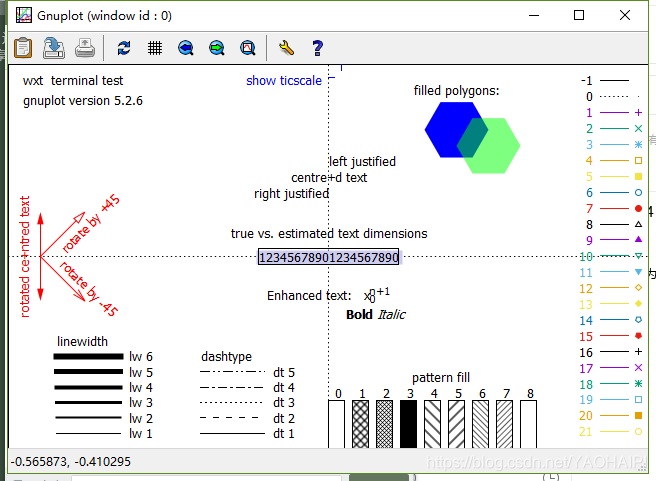Click 'gnuplot version 5.2.6' text
The height and width of the screenshot is (481, 656).
point(83,101)
